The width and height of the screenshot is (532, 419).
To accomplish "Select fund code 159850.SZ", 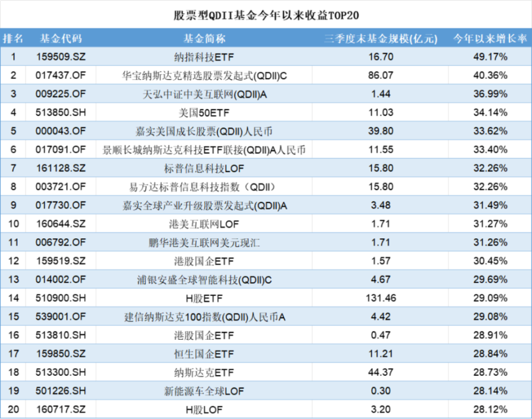I will (61, 354).
